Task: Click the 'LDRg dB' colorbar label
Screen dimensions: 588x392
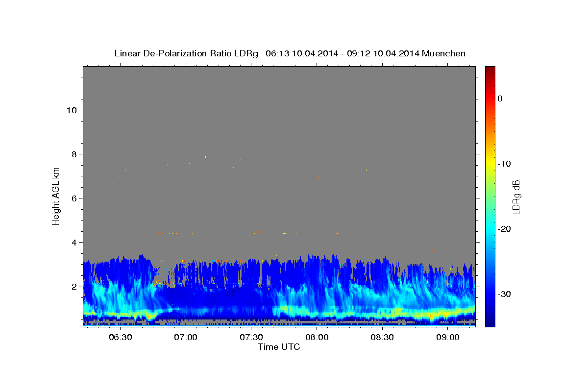Action: coord(516,196)
